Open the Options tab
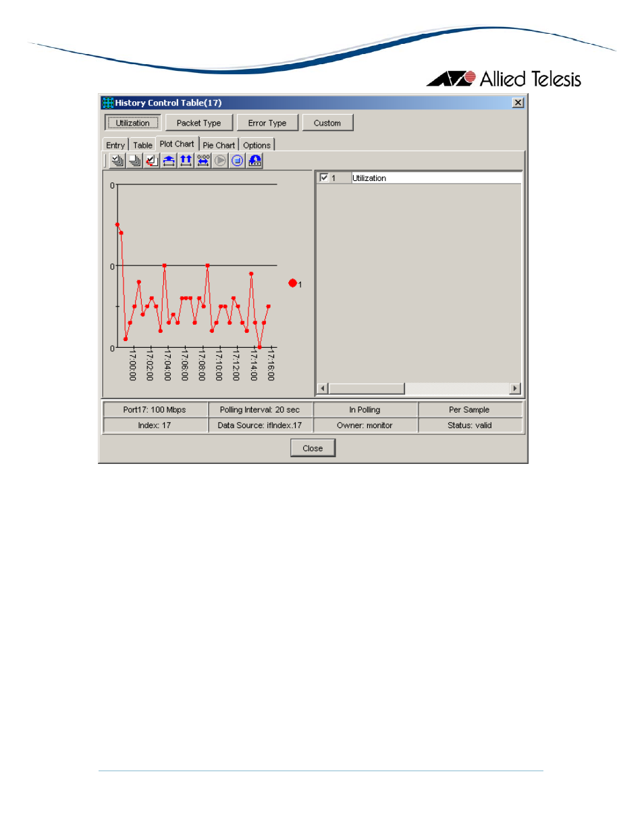644x834 pixels. pyautogui.click(x=257, y=145)
